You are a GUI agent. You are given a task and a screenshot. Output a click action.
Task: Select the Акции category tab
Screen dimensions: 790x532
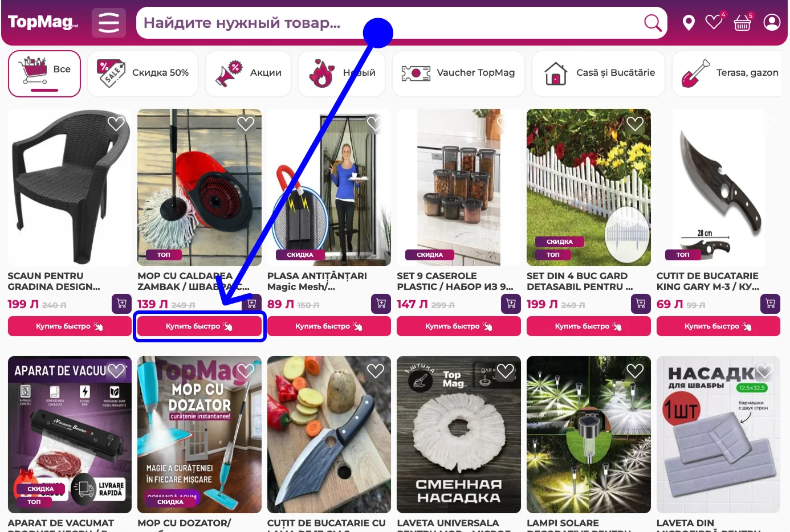pyautogui.click(x=248, y=73)
